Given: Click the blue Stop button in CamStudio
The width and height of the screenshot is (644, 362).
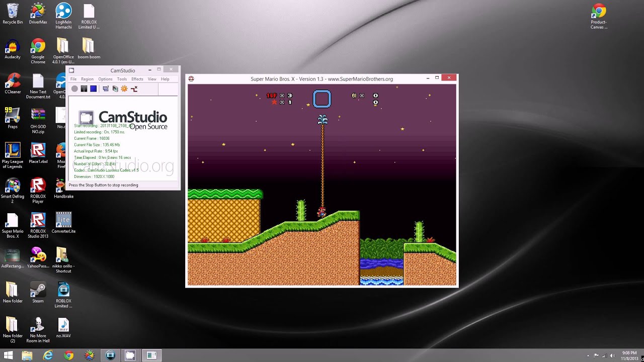Looking at the screenshot, I should coord(93,88).
